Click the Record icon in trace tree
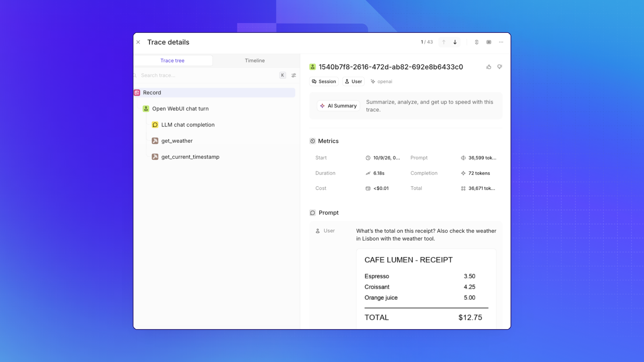The height and width of the screenshot is (362, 644). point(137,93)
